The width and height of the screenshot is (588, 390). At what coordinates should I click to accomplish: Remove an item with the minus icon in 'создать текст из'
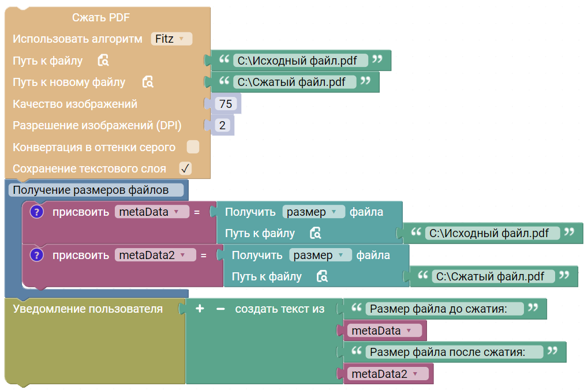click(x=220, y=309)
